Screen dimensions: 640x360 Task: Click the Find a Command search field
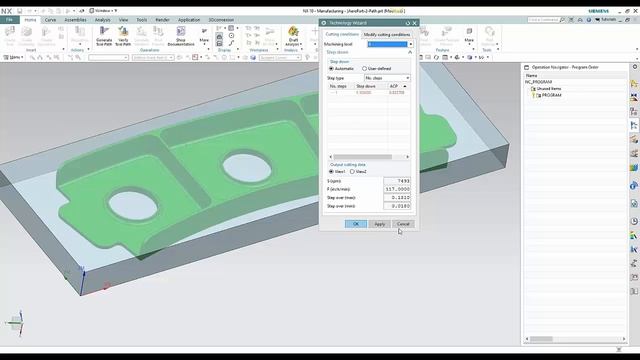tap(543, 20)
